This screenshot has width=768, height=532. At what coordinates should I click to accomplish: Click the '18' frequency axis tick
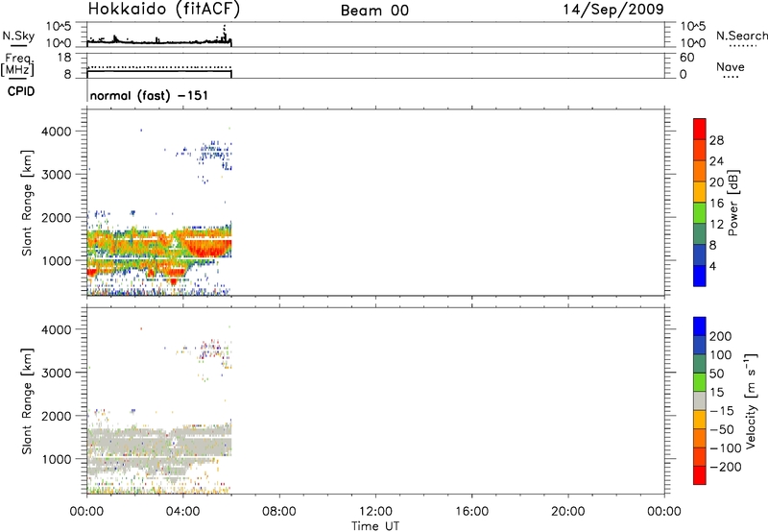coord(63,58)
